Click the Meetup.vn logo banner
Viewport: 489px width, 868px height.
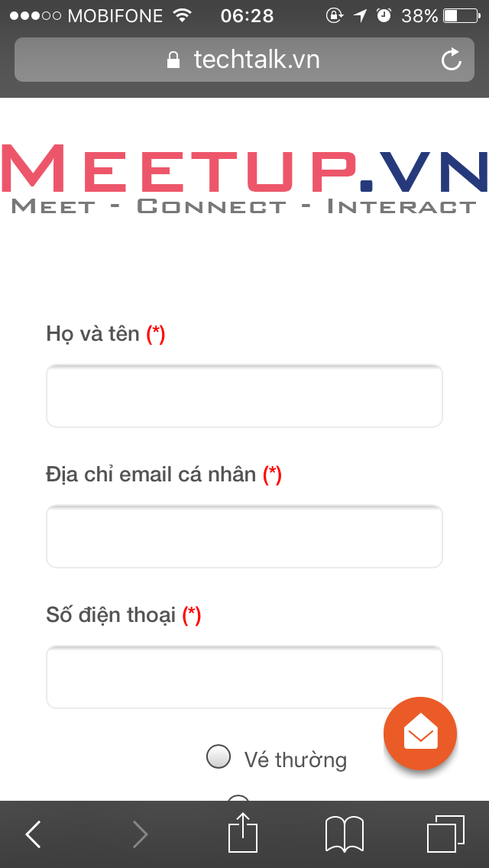(x=244, y=179)
